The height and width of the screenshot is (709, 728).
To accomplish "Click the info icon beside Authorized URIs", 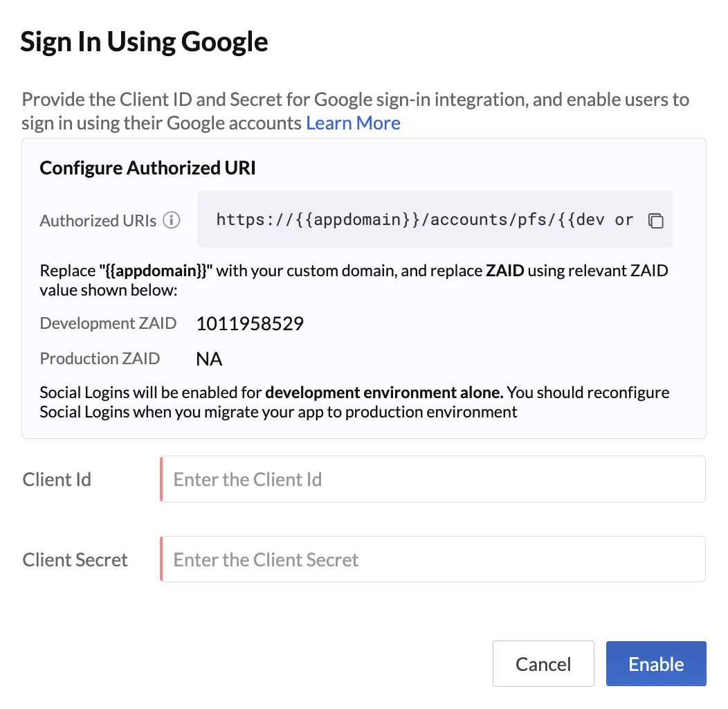I will [172, 220].
